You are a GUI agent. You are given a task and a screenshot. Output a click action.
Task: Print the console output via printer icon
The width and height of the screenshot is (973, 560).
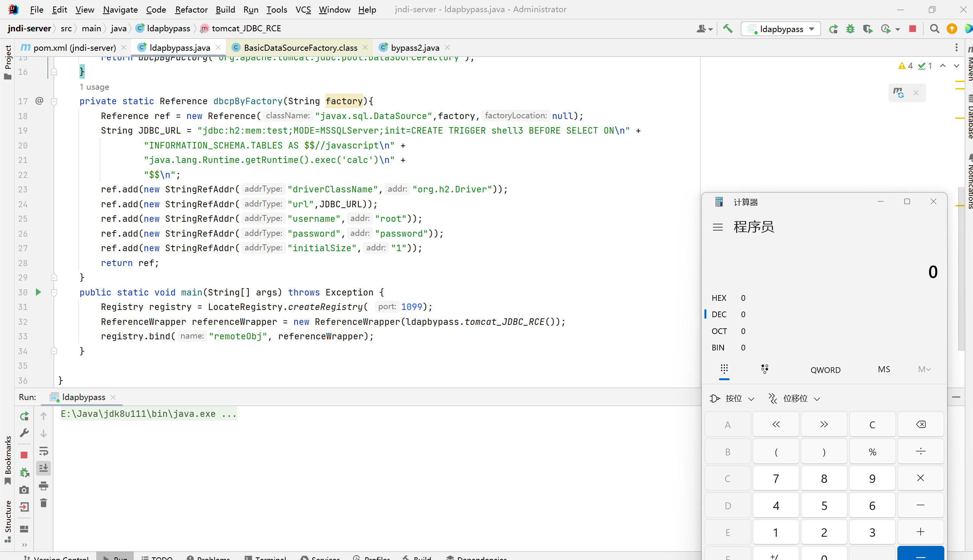pyautogui.click(x=44, y=486)
